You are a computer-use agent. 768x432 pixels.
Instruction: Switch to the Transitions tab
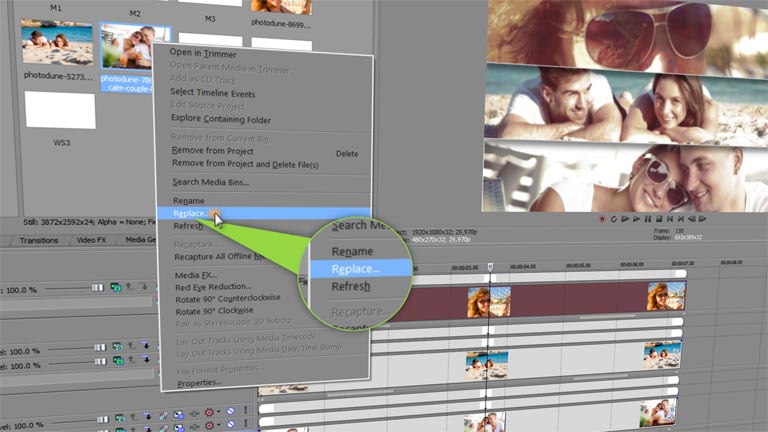pos(39,240)
